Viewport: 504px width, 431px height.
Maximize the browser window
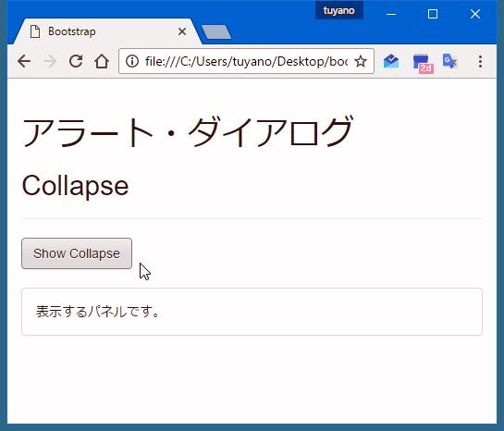[x=433, y=14]
